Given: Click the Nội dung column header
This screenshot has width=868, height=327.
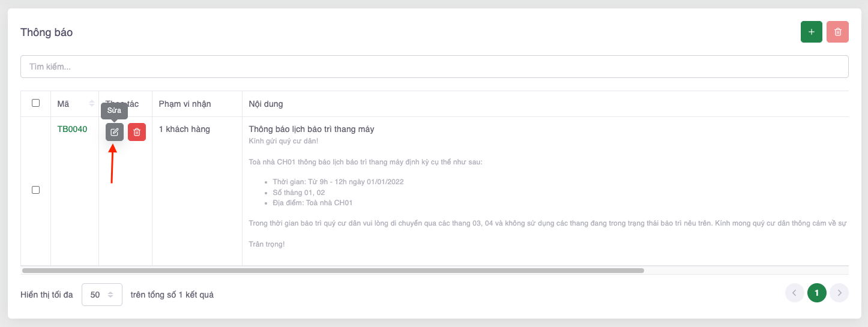Looking at the screenshot, I should 266,104.
